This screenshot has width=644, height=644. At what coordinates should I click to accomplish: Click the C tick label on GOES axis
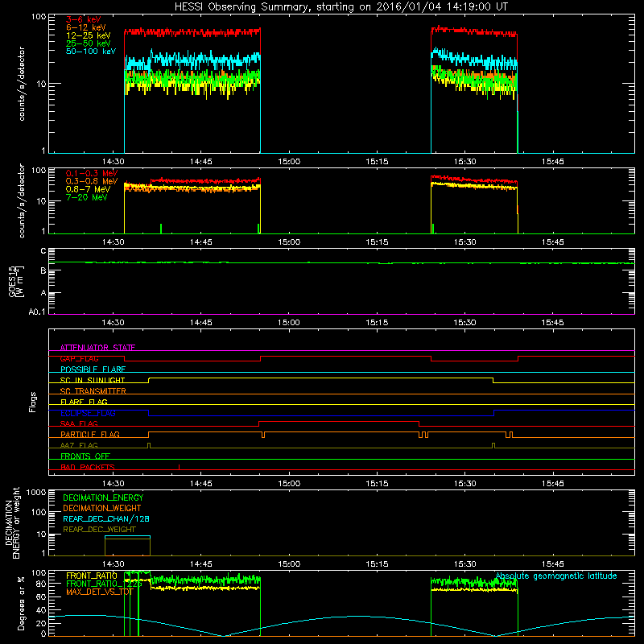pyautogui.click(x=43, y=251)
